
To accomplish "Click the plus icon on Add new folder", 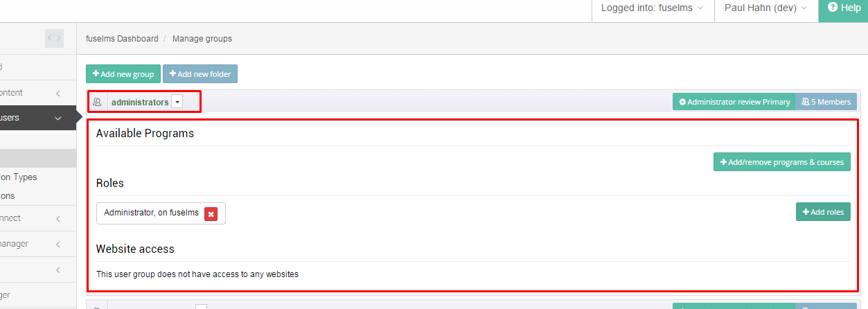I will pos(172,73).
